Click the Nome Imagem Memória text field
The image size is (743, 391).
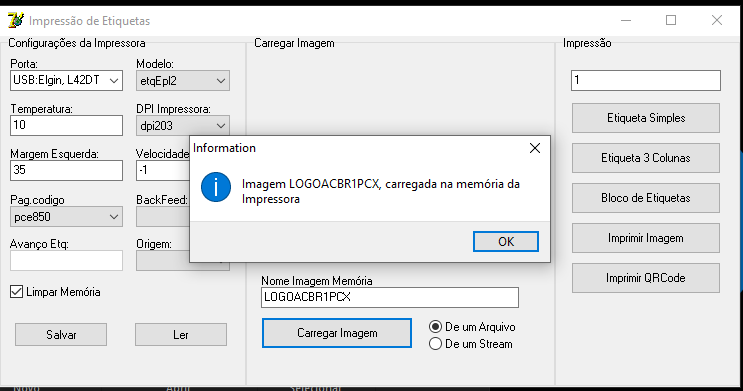tap(390, 298)
